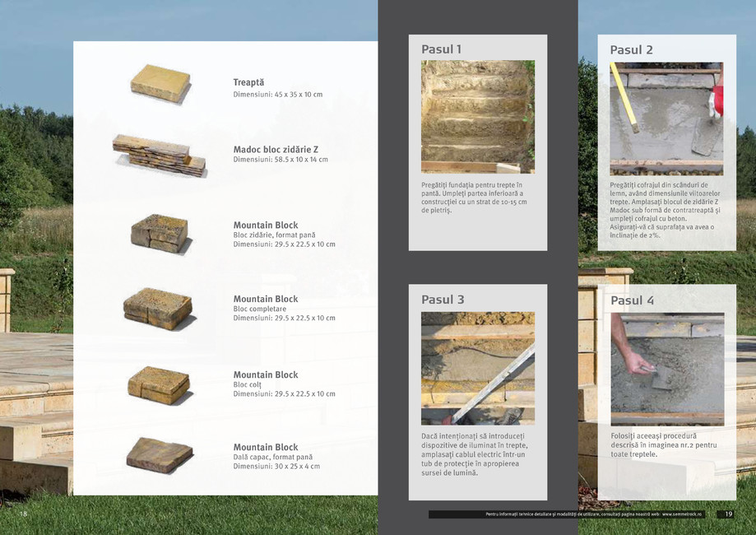Click page number 19 in the footer
The height and width of the screenshot is (535, 756).
(x=728, y=514)
